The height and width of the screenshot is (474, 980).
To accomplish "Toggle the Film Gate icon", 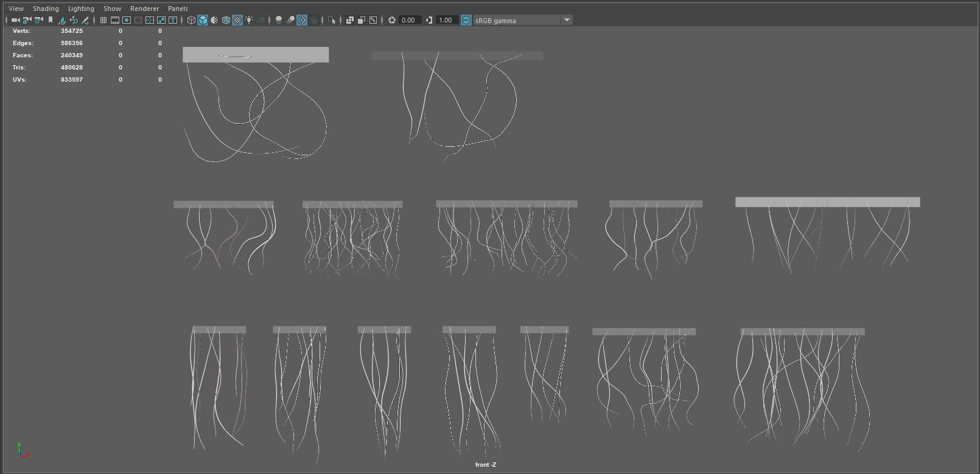I will coord(115,20).
